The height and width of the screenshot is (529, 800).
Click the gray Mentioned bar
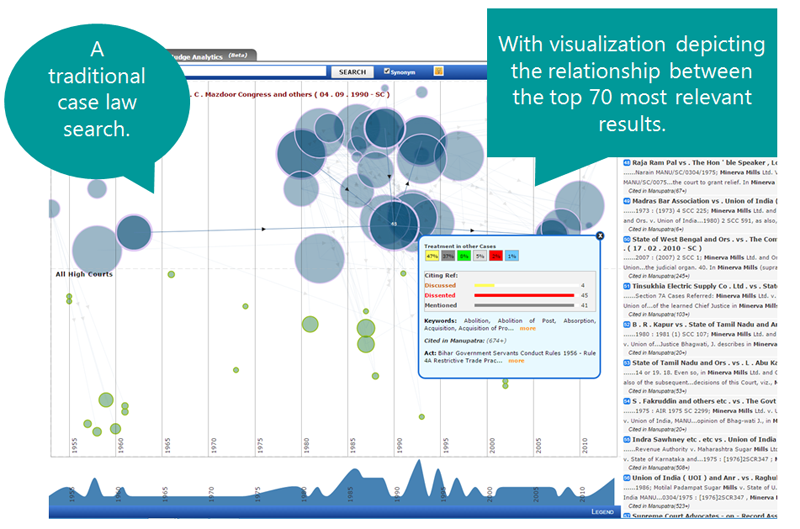coord(524,305)
